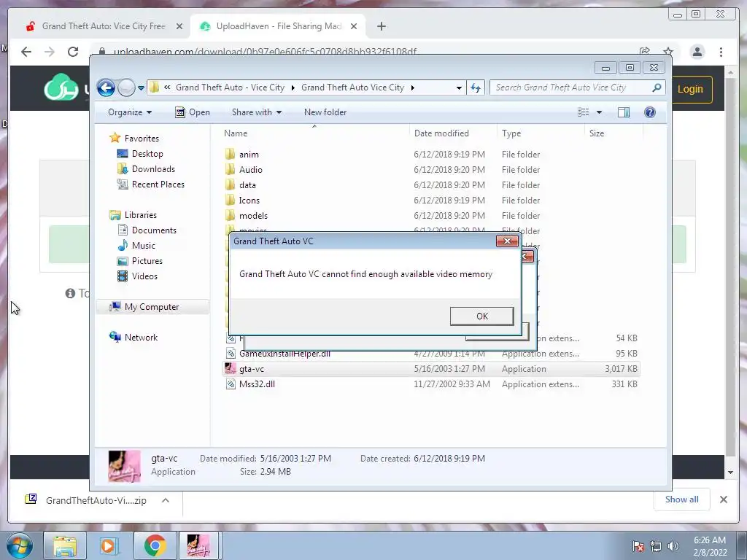This screenshot has height=560, width=747.
Task: Open the Chrome three-dot menu
Action: pyautogui.click(x=721, y=52)
